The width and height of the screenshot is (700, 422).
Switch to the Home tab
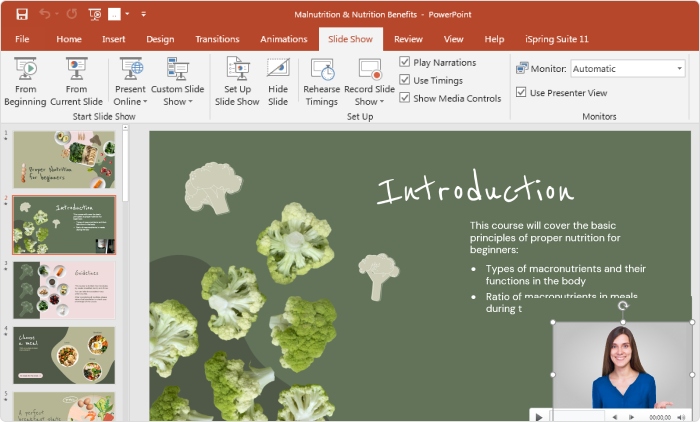tap(69, 39)
